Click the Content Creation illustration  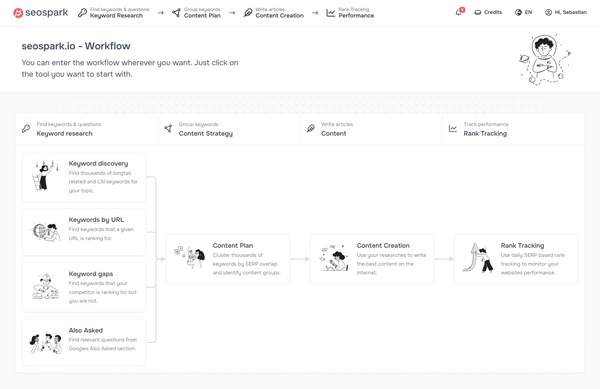click(334, 258)
